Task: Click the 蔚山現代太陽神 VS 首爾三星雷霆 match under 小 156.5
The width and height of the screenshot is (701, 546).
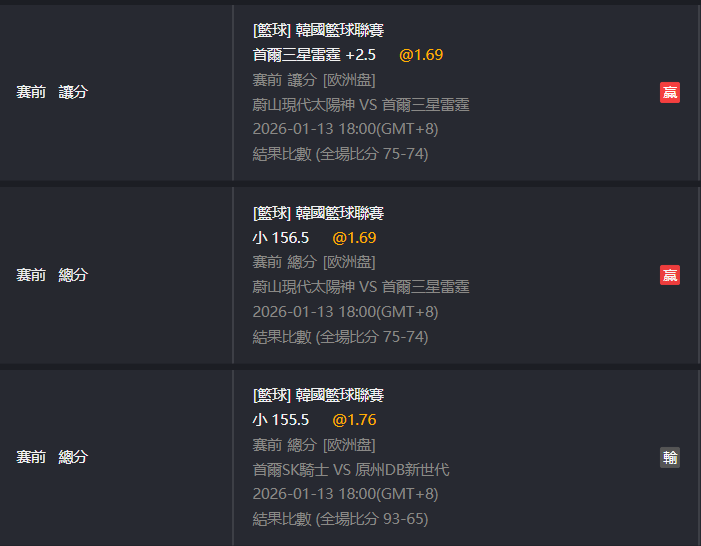Action: pos(361,287)
